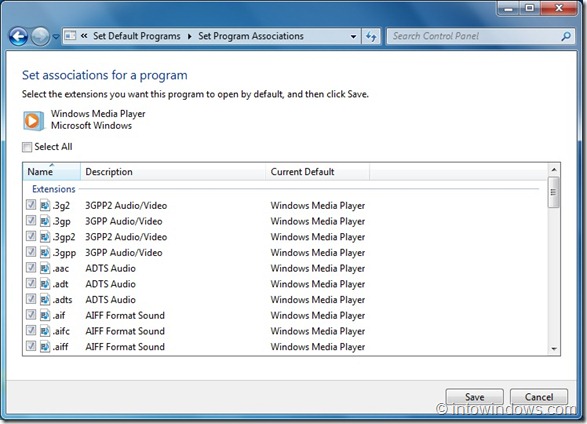Uncheck the .3gp2 extension checkbox
The width and height of the screenshot is (587, 424).
(x=31, y=236)
